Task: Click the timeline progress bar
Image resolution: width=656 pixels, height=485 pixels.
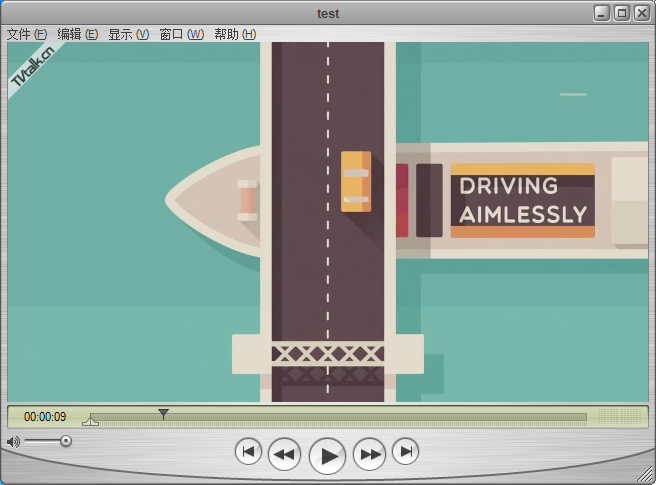Action: [338, 417]
